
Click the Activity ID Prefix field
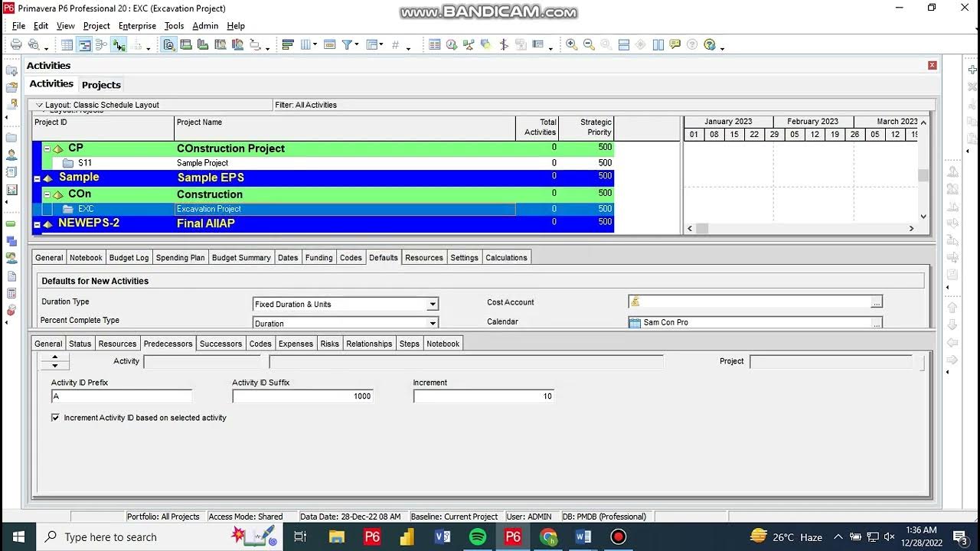[x=122, y=396]
